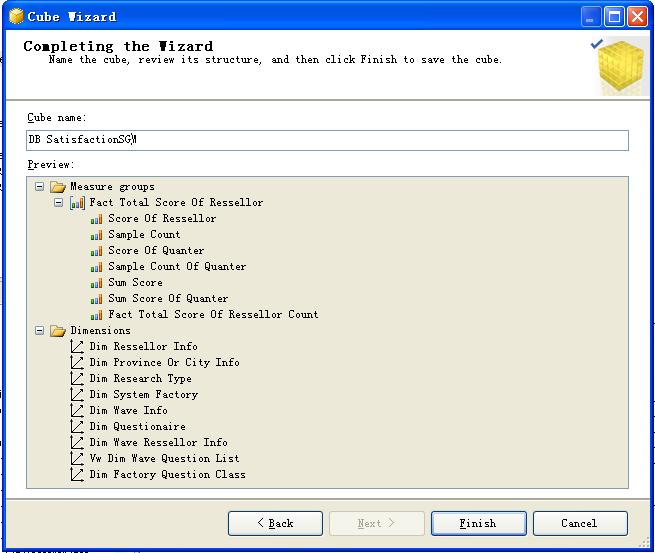Click the Measure groups folder icon
This screenshot has width=655, height=553.
point(58,186)
